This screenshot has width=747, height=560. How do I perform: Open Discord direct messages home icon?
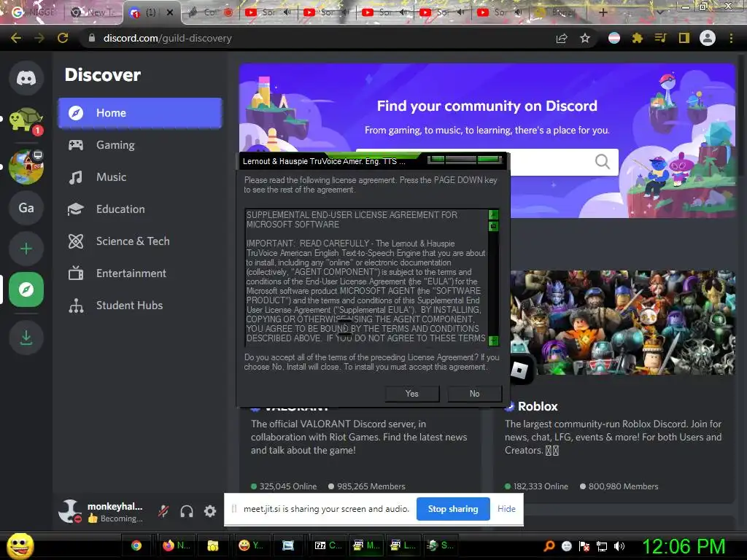pyautogui.click(x=26, y=77)
